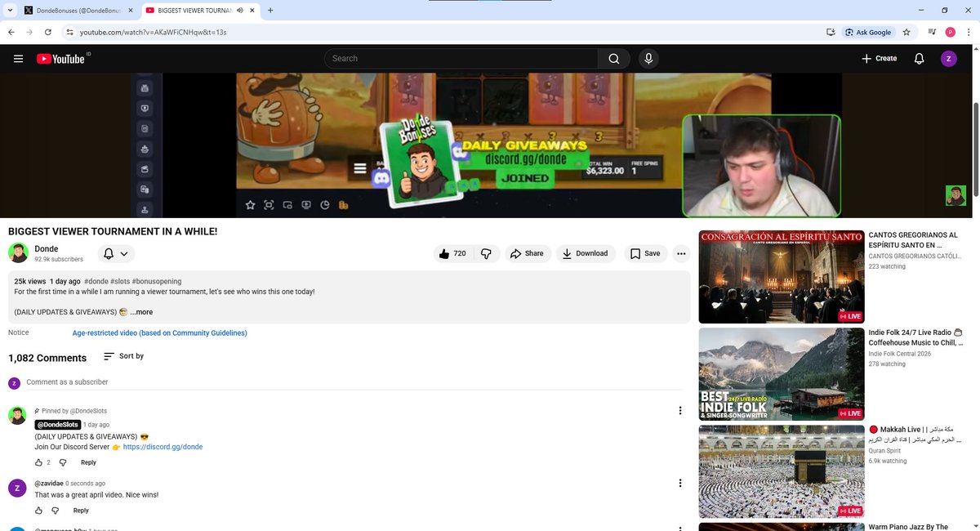Open the tab search dropdown arrow
The width and height of the screenshot is (980, 531).
coord(9,10)
